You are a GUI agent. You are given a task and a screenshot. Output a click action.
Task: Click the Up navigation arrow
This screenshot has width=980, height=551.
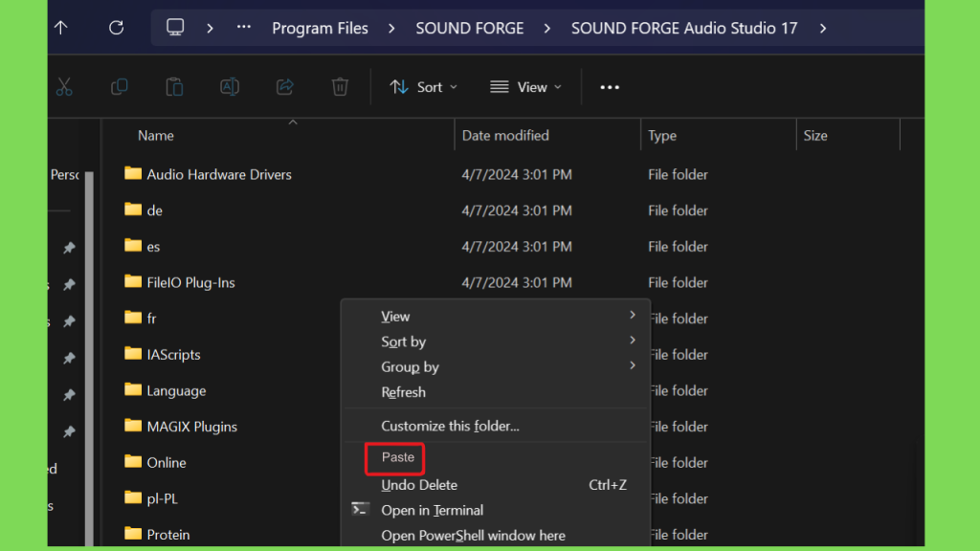point(60,28)
